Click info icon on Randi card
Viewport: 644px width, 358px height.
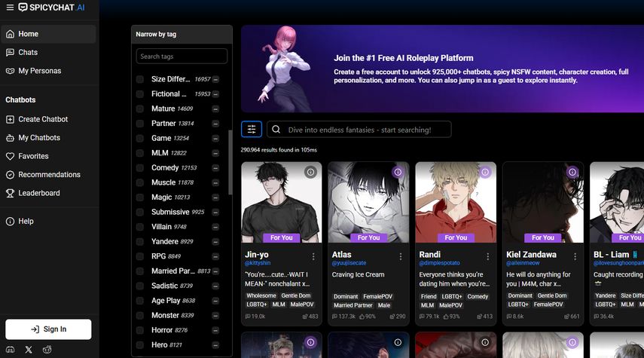[485, 173]
